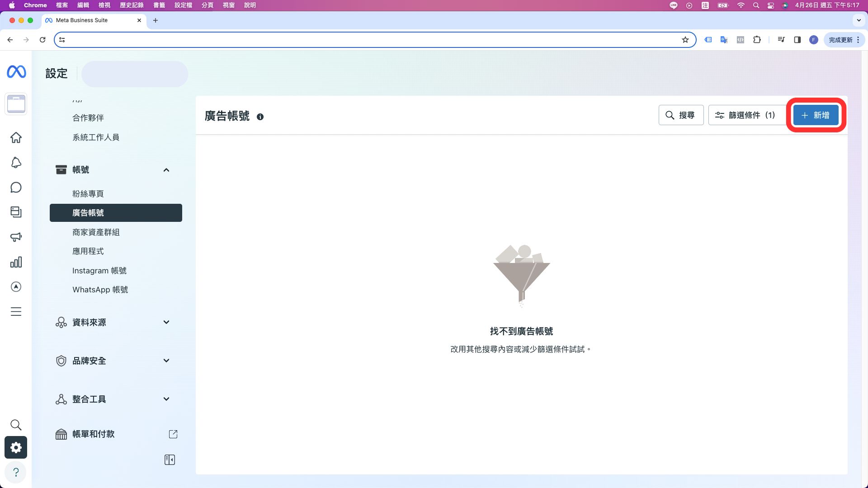The height and width of the screenshot is (488, 868).
Task: Open the compass navigation icon
Action: (16, 287)
